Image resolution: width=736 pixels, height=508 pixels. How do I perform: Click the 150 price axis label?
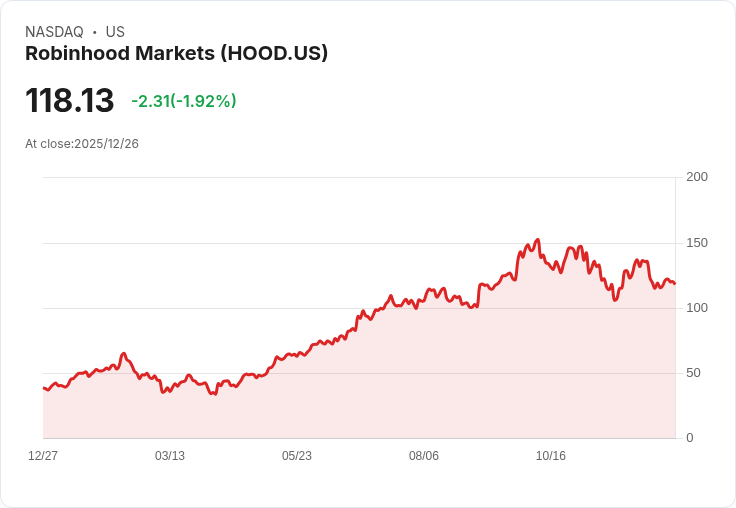tap(697, 243)
